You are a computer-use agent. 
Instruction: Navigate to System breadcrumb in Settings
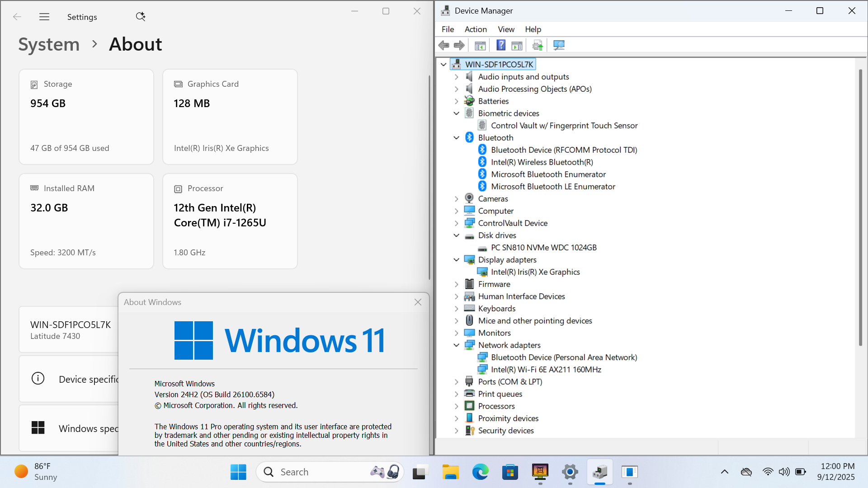point(49,44)
